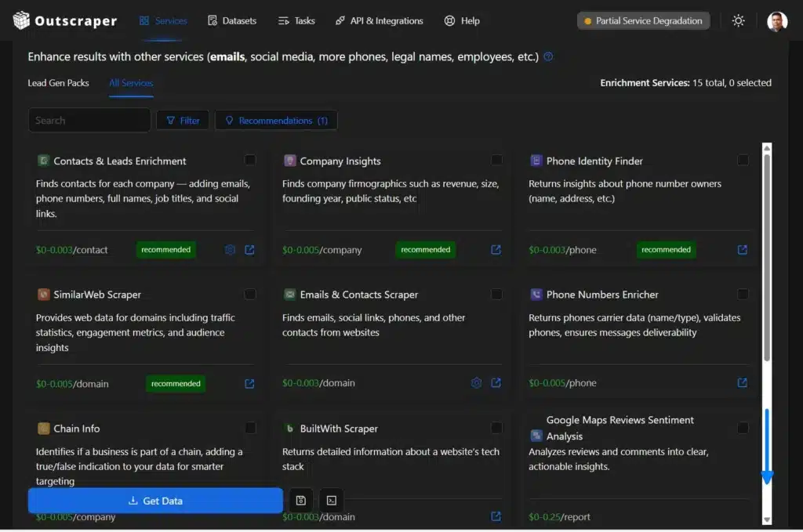Click scrollbar up arrow in services list
803x532 pixels.
pos(767,148)
